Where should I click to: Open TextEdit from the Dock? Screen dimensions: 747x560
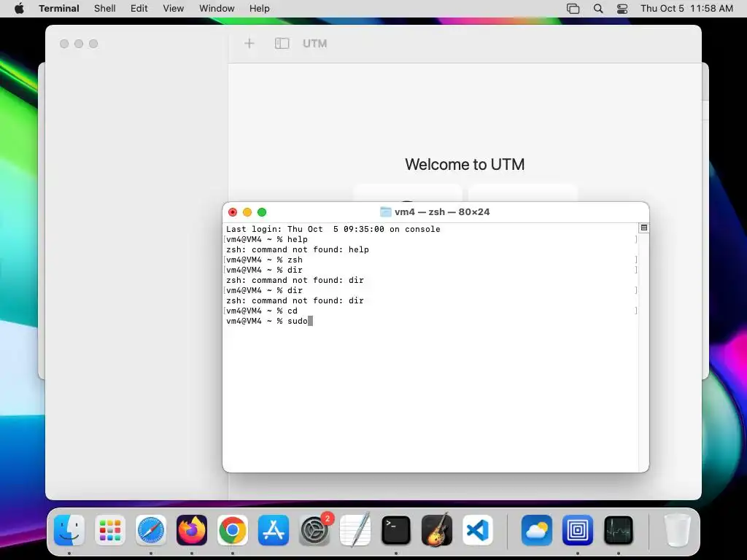pos(355,530)
